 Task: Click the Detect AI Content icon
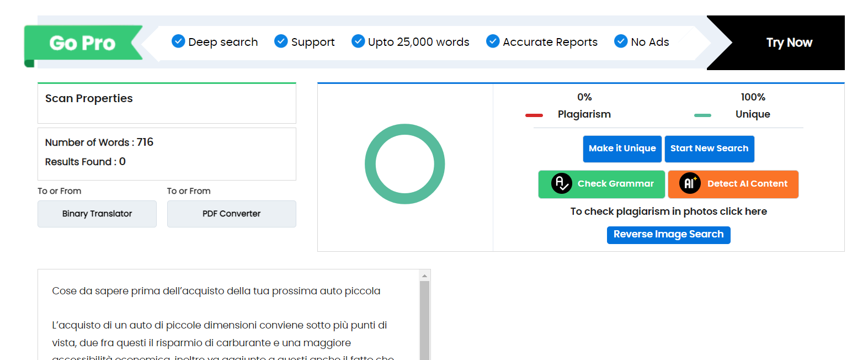689,184
